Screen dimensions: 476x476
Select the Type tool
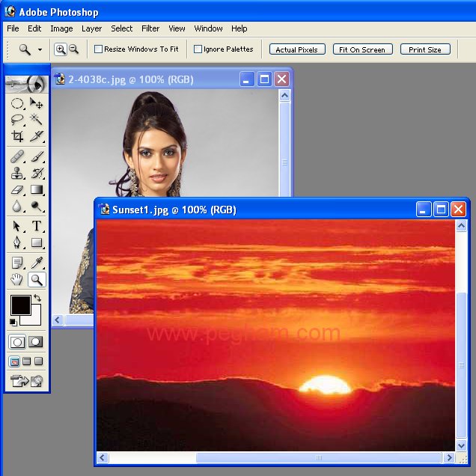pyautogui.click(x=36, y=226)
